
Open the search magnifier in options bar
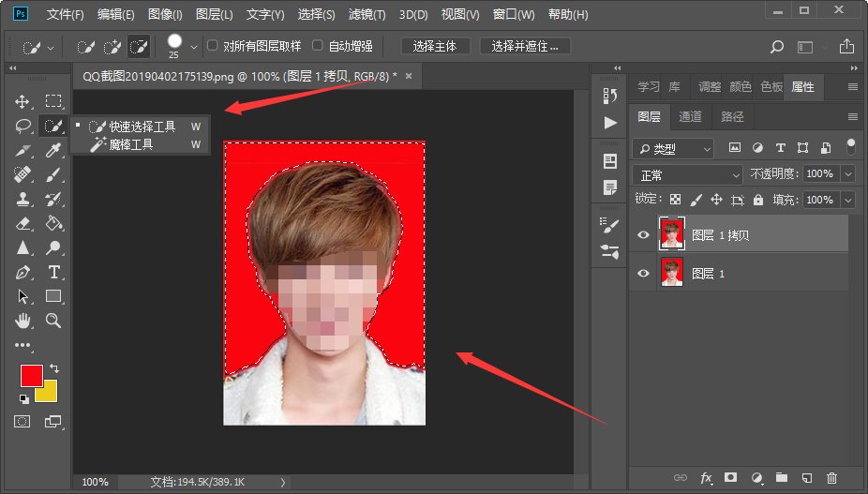[x=777, y=47]
